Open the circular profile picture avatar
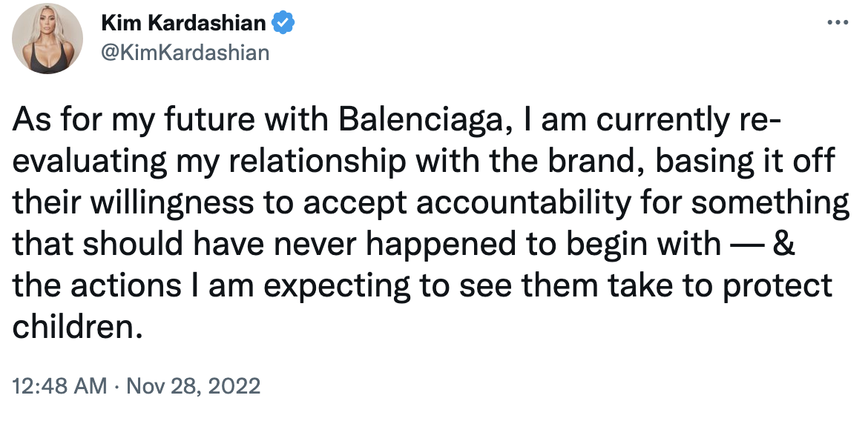Screen dimensions: 868x421 [47, 38]
